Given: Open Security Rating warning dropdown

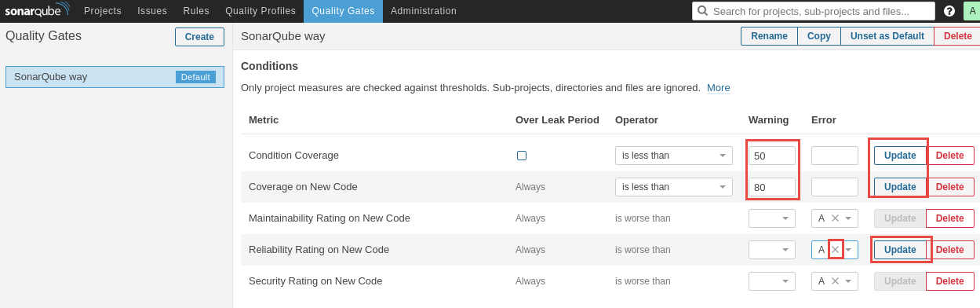Looking at the screenshot, I should click(772, 281).
